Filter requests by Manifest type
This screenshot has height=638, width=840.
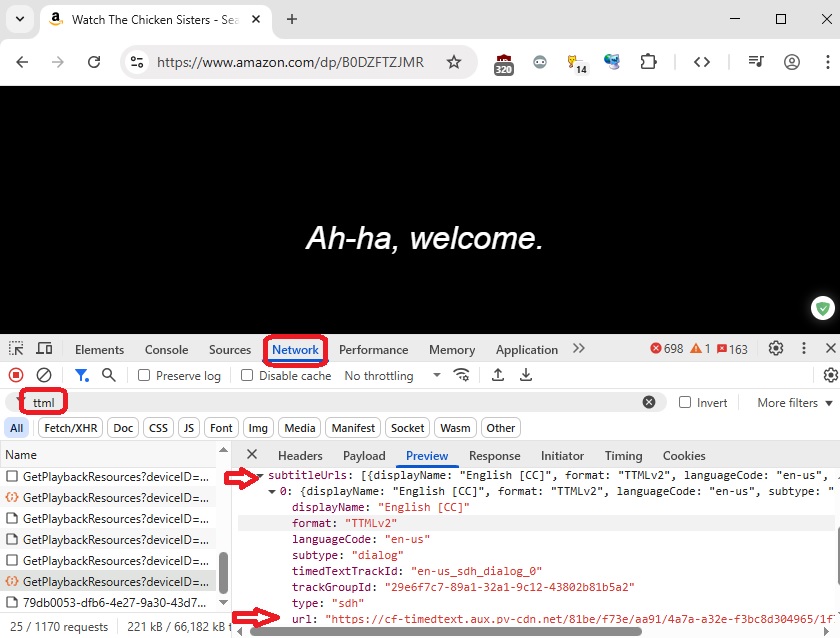tap(353, 428)
